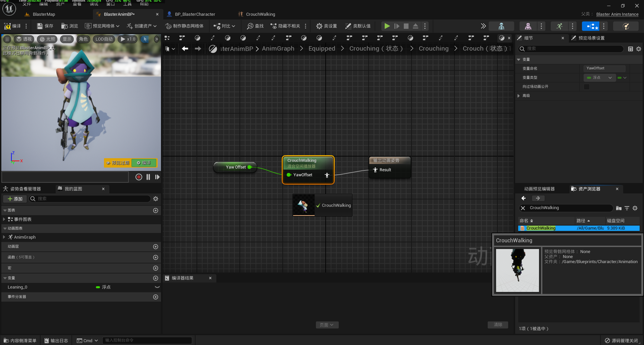
Task: Click the Compile button in toolbar
Action: [x=12, y=26]
